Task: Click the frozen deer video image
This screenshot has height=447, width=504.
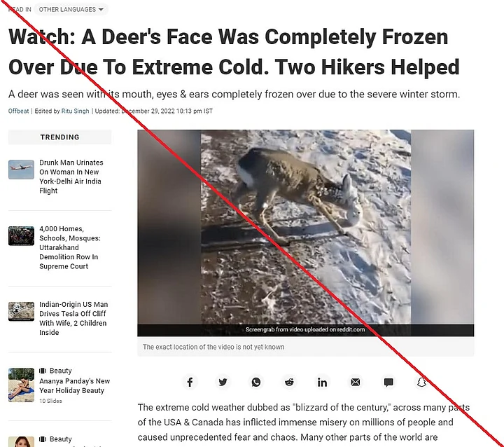Action: (306, 227)
